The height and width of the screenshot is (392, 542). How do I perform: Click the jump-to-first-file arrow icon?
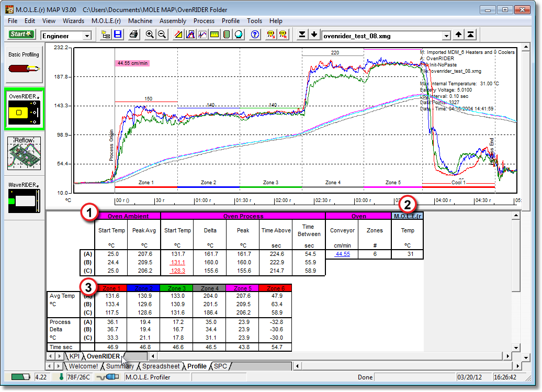[470, 35]
